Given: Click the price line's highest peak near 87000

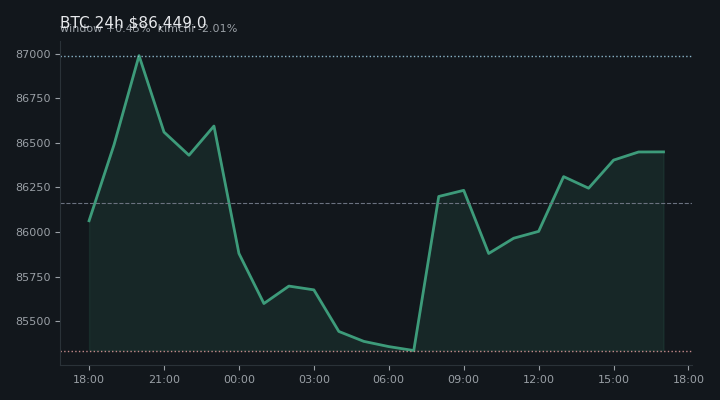Looking at the screenshot, I should [x=139, y=56].
